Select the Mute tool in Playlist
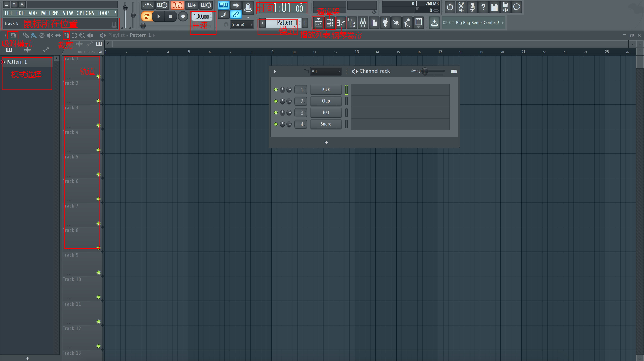Screen dimensions: 644x361 [x=50, y=35]
